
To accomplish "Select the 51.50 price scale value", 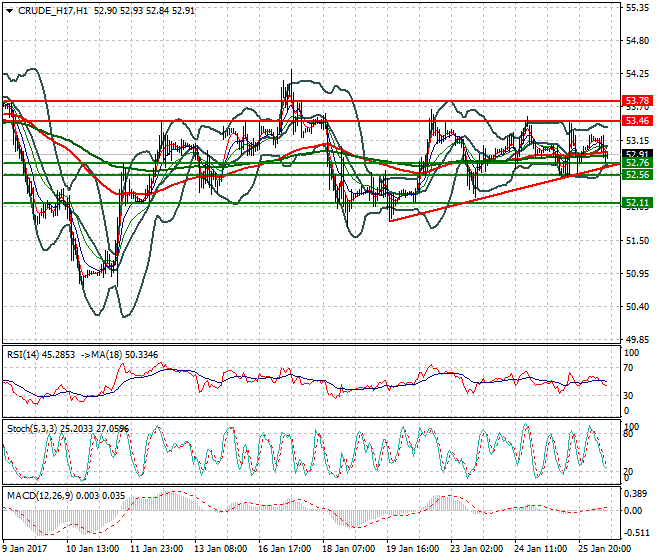I will pyautogui.click(x=637, y=240).
